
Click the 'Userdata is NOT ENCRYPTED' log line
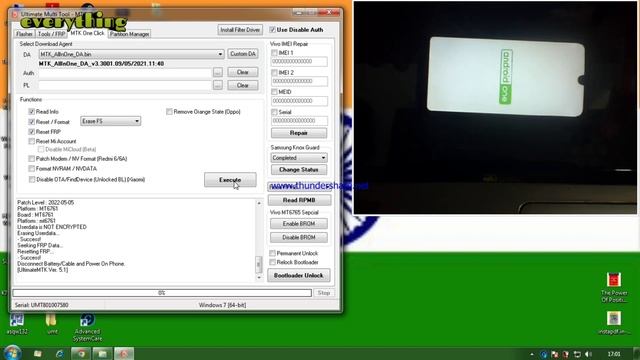pos(52,227)
